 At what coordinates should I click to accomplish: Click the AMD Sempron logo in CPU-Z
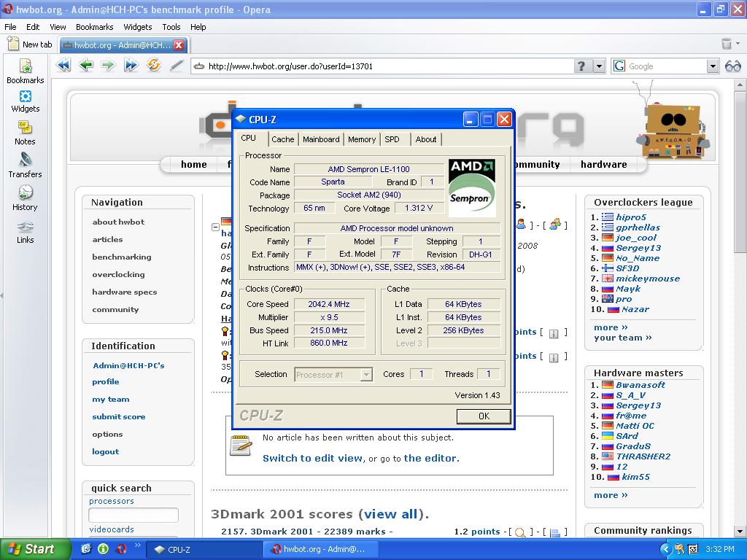472,188
